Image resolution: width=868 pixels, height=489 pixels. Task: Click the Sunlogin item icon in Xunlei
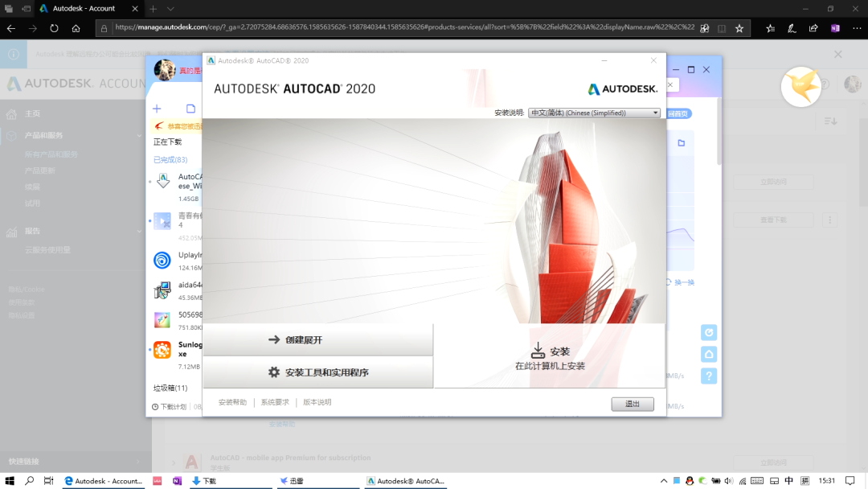coord(162,350)
